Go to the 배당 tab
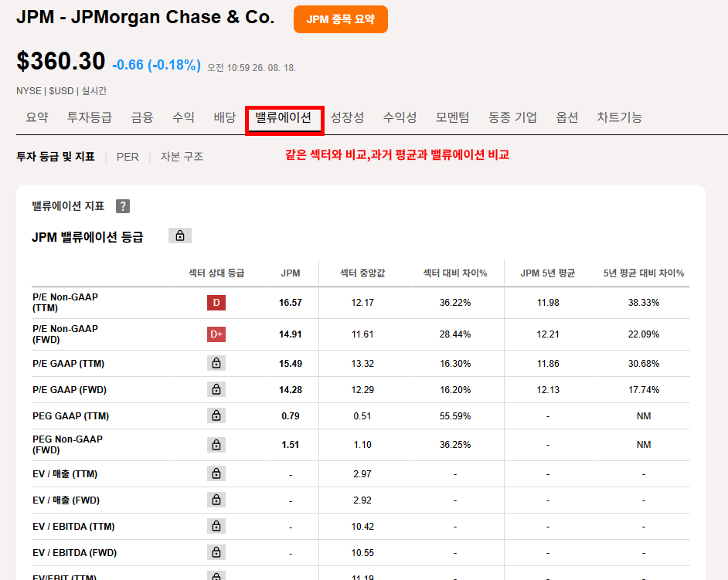 click(225, 117)
